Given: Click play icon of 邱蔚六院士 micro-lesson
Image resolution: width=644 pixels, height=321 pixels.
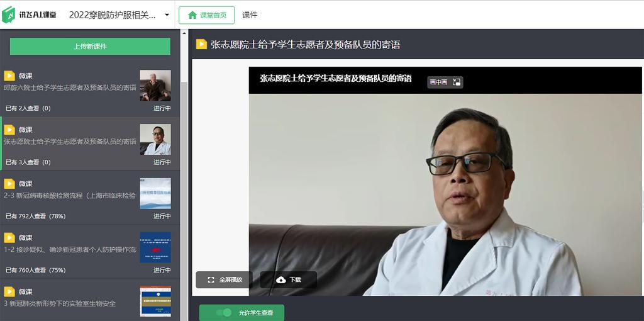Looking at the screenshot, I should [9, 76].
